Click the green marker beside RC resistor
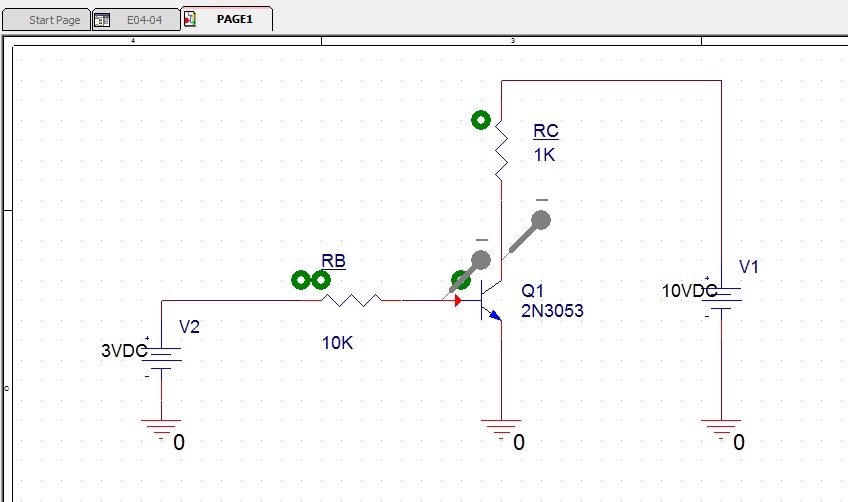848x502 pixels. [x=481, y=121]
